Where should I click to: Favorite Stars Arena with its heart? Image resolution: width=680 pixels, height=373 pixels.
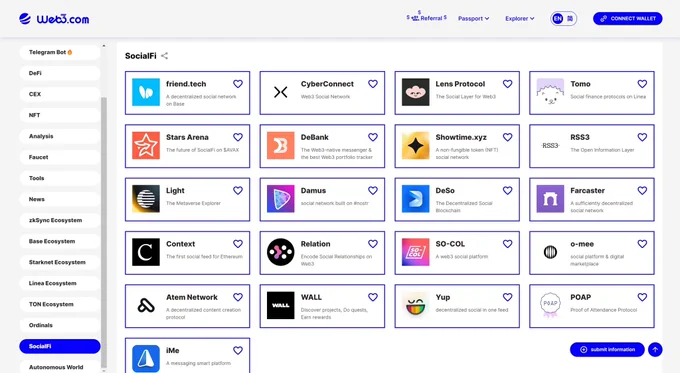[x=238, y=137]
